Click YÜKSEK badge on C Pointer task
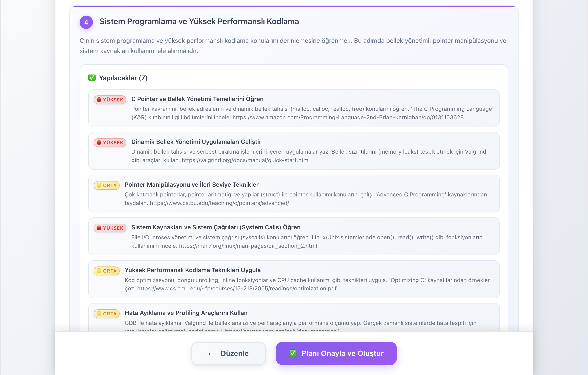Viewport: 588px width, 375px height. click(110, 100)
